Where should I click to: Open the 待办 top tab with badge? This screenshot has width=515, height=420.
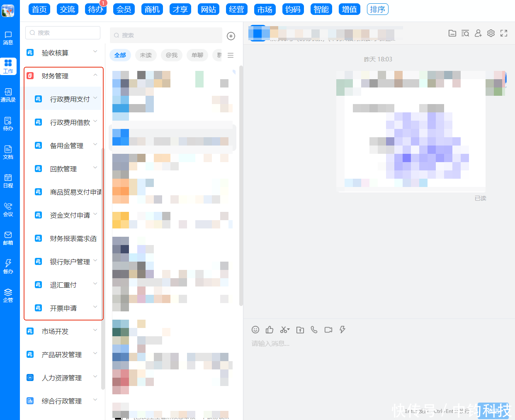[96, 9]
